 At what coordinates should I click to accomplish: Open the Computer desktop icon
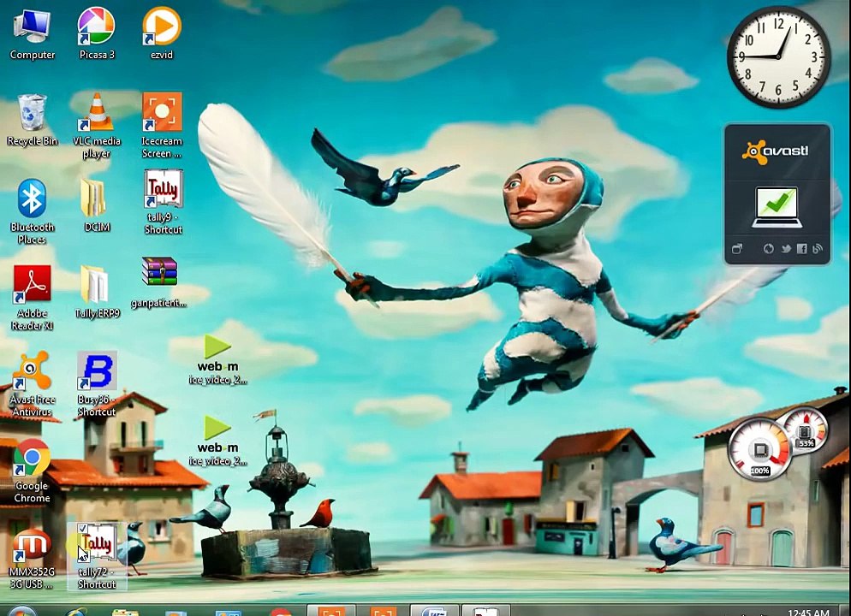click(32, 34)
